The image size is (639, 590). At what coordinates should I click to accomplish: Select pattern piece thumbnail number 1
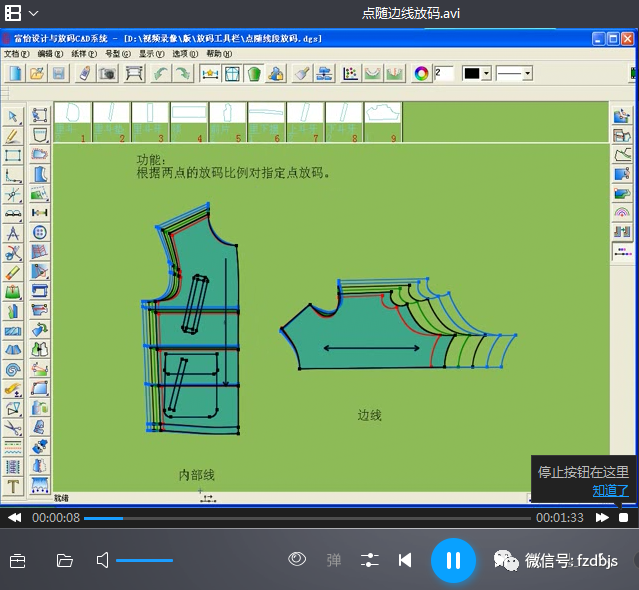tap(73, 122)
